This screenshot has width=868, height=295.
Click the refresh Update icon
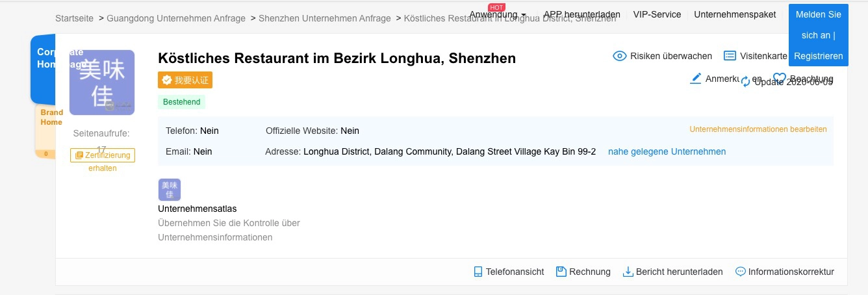point(746,82)
